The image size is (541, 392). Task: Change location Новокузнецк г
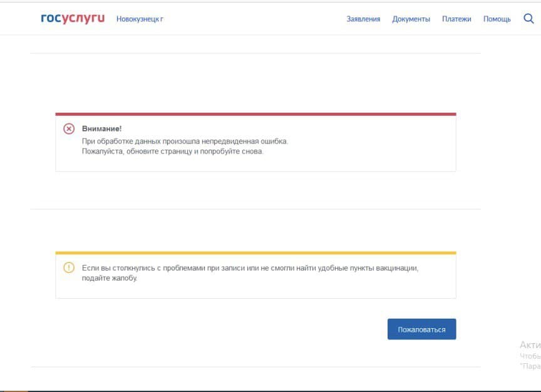point(140,19)
